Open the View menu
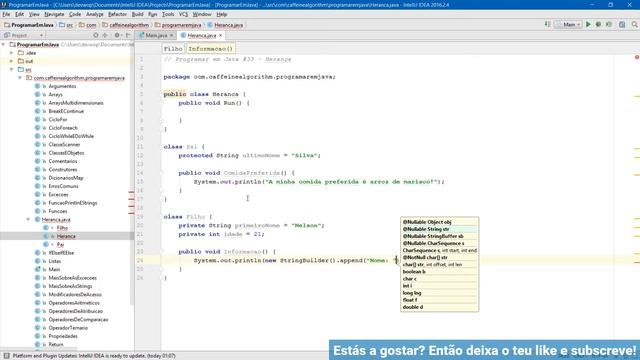640x360 pixels. click(34, 14)
